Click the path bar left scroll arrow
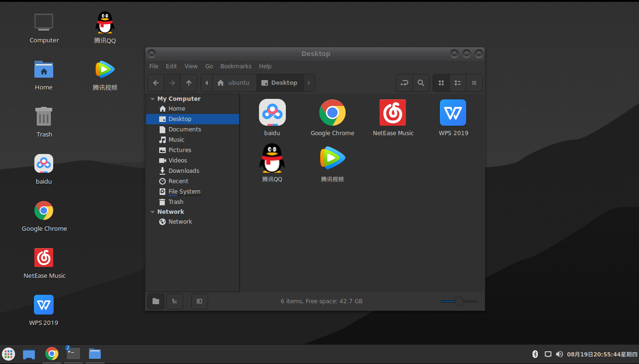Image resolution: width=639 pixels, height=364 pixels. (207, 83)
